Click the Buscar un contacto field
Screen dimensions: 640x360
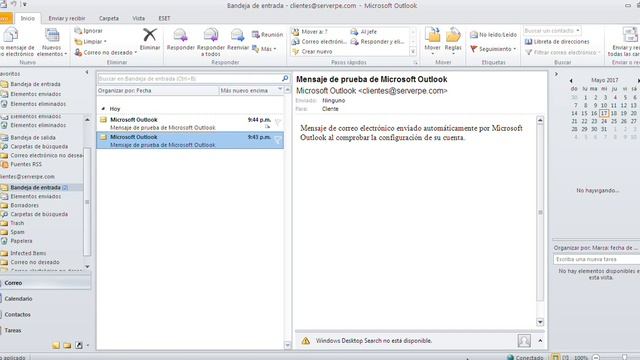click(x=549, y=31)
